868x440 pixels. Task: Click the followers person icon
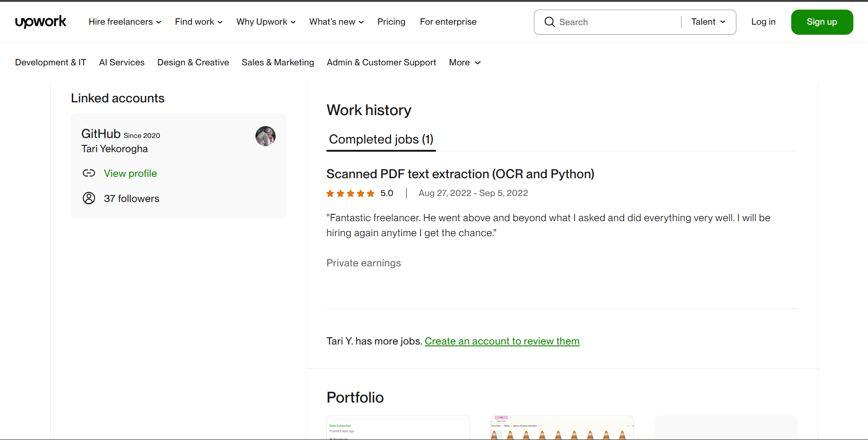pos(89,198)
